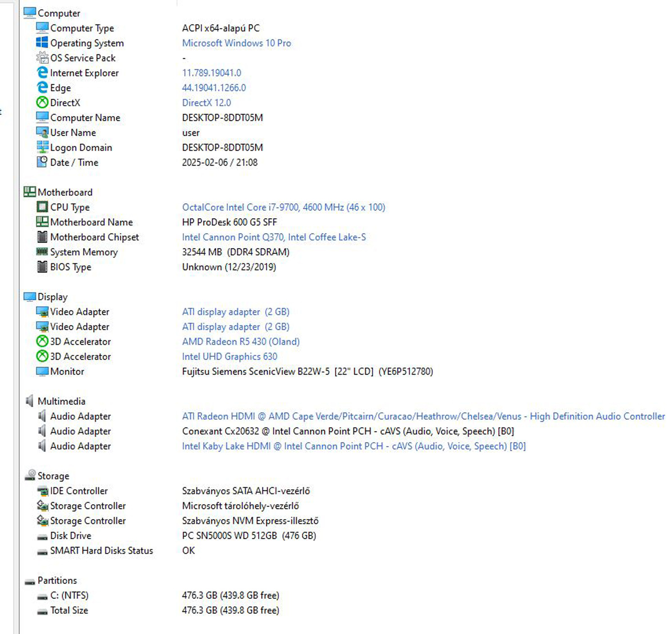Click the OS Service Pack icon
Viewport: 672px width, 634px height.
42,58
